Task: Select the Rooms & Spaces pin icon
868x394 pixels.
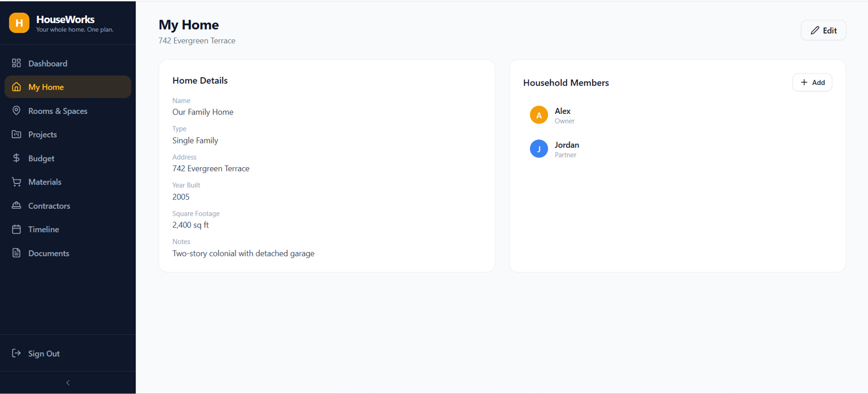Action: point(16,111)
